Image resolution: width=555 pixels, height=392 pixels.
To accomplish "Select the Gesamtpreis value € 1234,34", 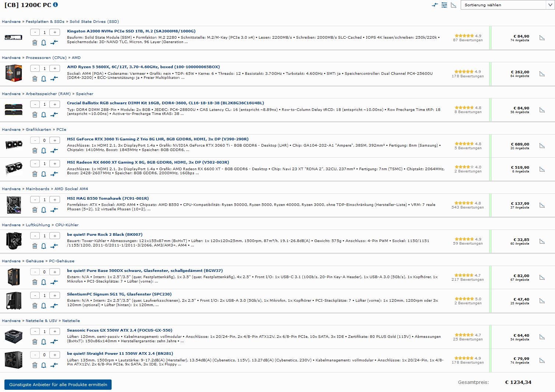I will point(518,382).
